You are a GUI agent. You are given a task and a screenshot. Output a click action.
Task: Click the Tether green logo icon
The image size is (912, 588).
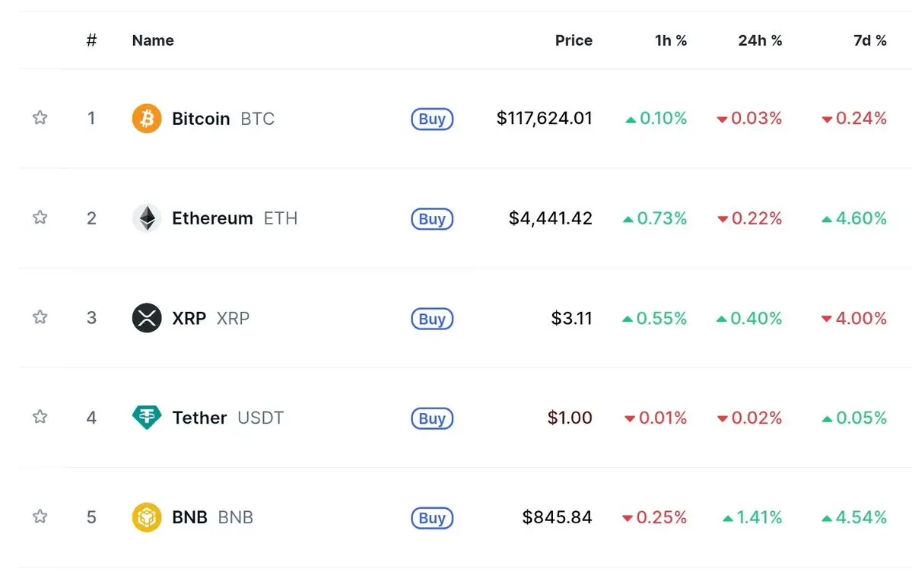[147, 417]
